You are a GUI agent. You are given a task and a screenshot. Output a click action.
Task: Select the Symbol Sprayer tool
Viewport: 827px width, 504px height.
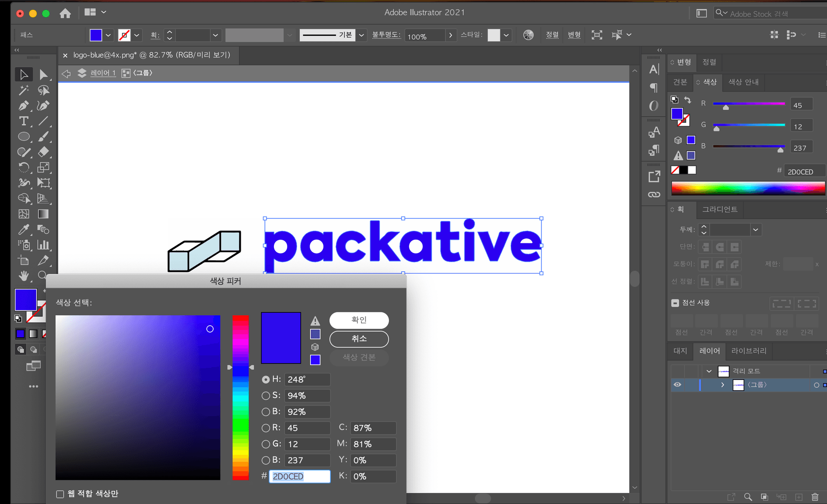coord(24,245)
